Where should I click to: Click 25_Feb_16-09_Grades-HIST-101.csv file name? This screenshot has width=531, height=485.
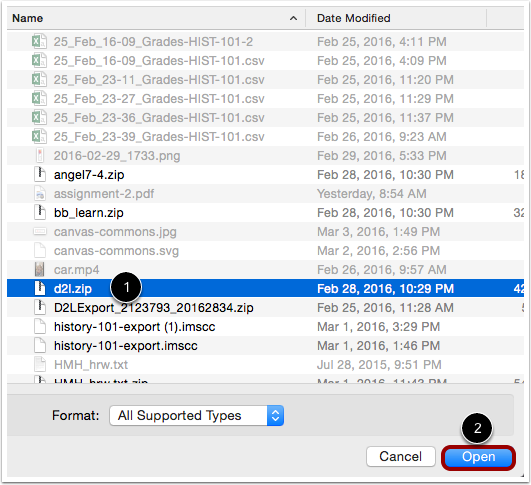[159, 61]
